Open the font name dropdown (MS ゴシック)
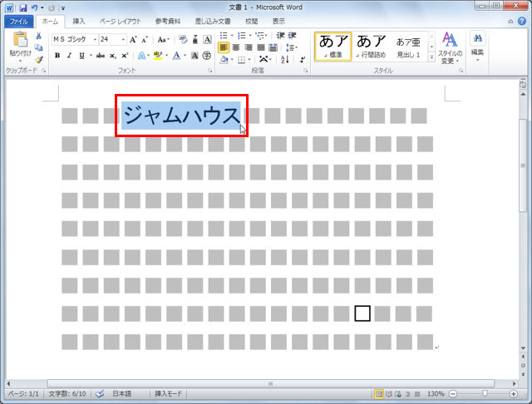This screenshot has width=532, height=404. (x=95, y=40)
